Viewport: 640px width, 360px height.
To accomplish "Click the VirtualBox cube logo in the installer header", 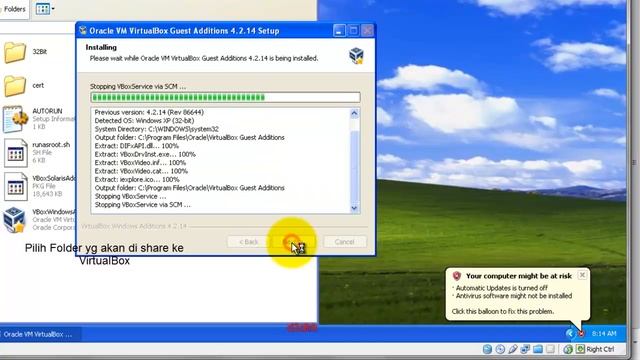I will [356, 56].
